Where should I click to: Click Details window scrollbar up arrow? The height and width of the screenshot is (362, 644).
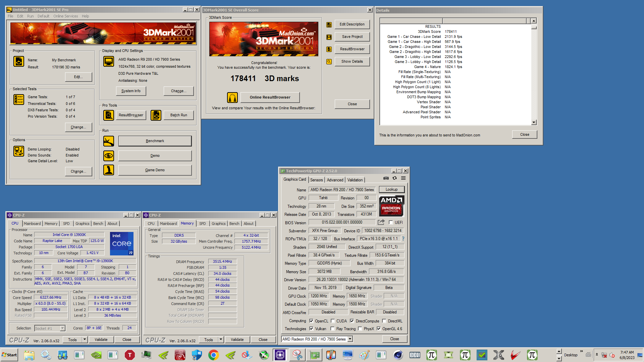tap(534, 21)
